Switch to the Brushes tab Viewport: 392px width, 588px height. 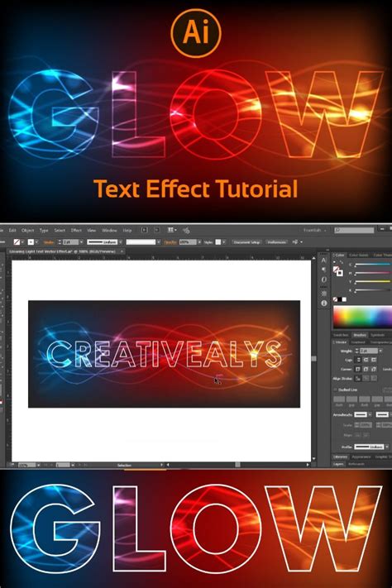pos(360,335)
